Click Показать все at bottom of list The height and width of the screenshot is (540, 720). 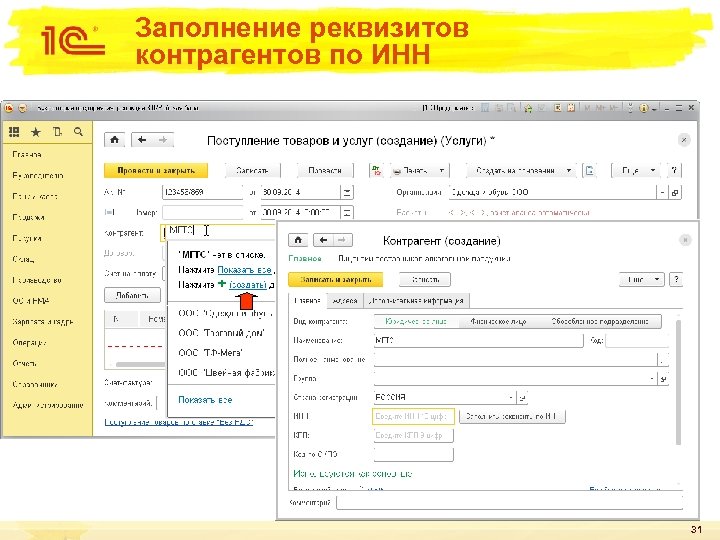click(205, 399)
